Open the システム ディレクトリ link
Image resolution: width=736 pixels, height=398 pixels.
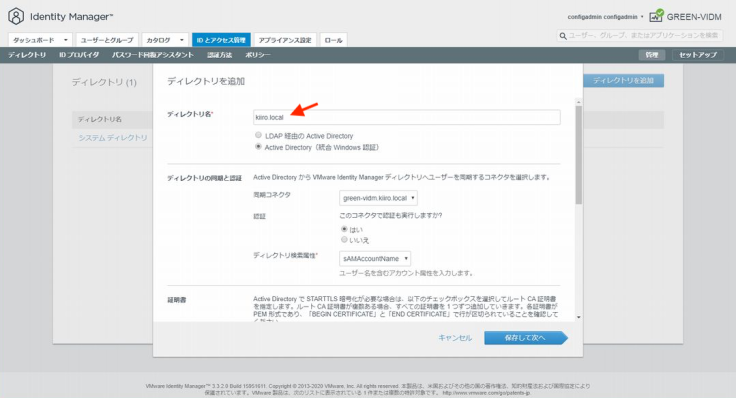[113, 138]
